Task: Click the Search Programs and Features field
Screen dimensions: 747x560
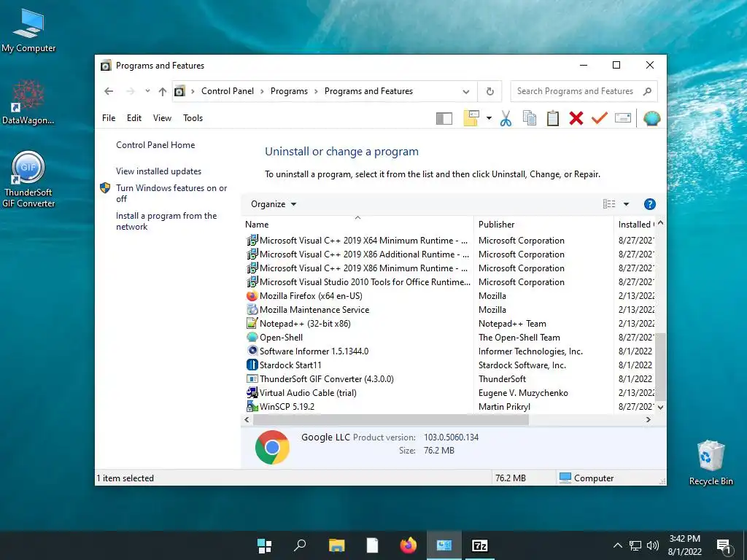Action: tap(584, 91)
